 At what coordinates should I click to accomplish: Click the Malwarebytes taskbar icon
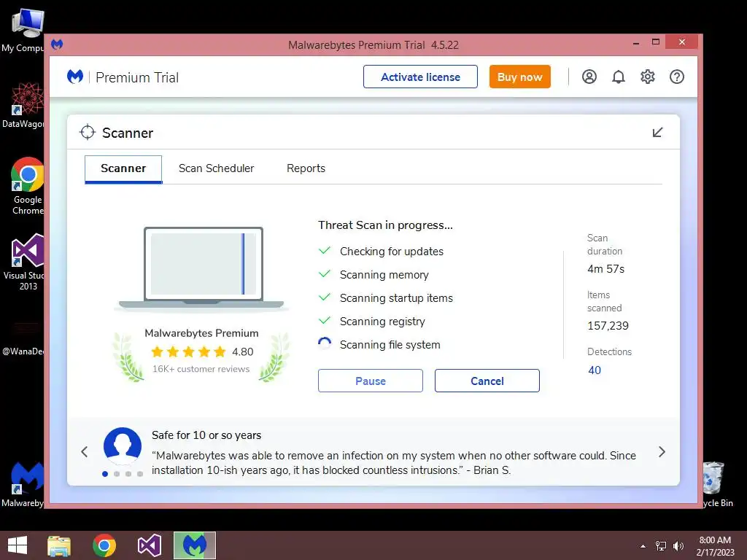[x=194, y=545]
